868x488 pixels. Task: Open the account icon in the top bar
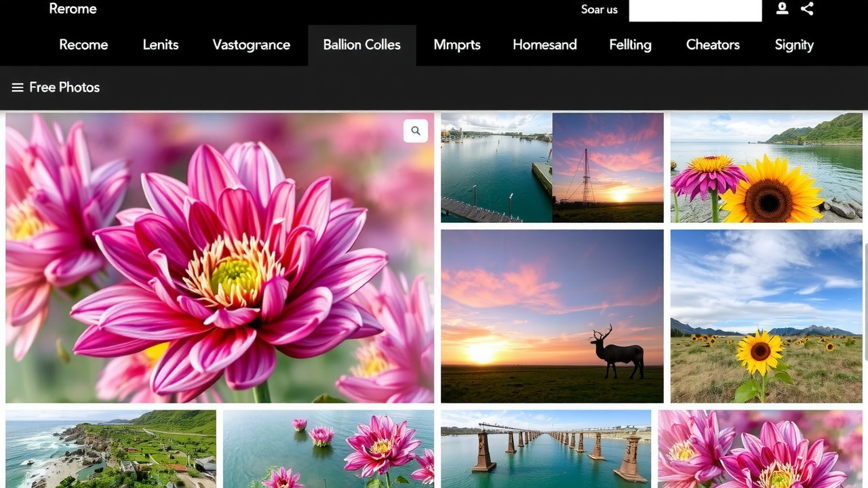point(781,9)
